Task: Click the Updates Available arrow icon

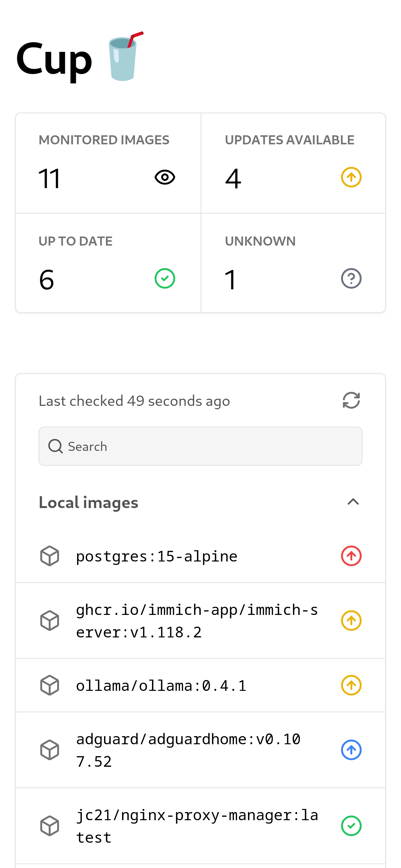Action: click(x=351, y=177)
